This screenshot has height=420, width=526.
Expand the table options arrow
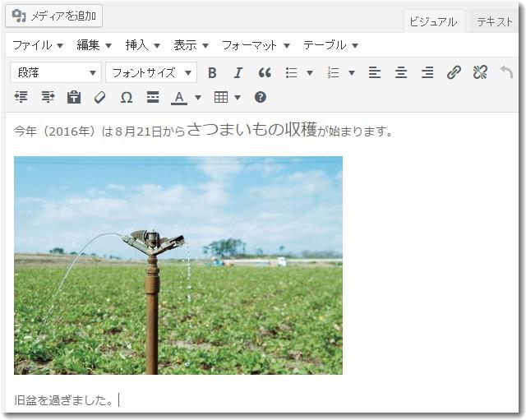pos(238,98)
